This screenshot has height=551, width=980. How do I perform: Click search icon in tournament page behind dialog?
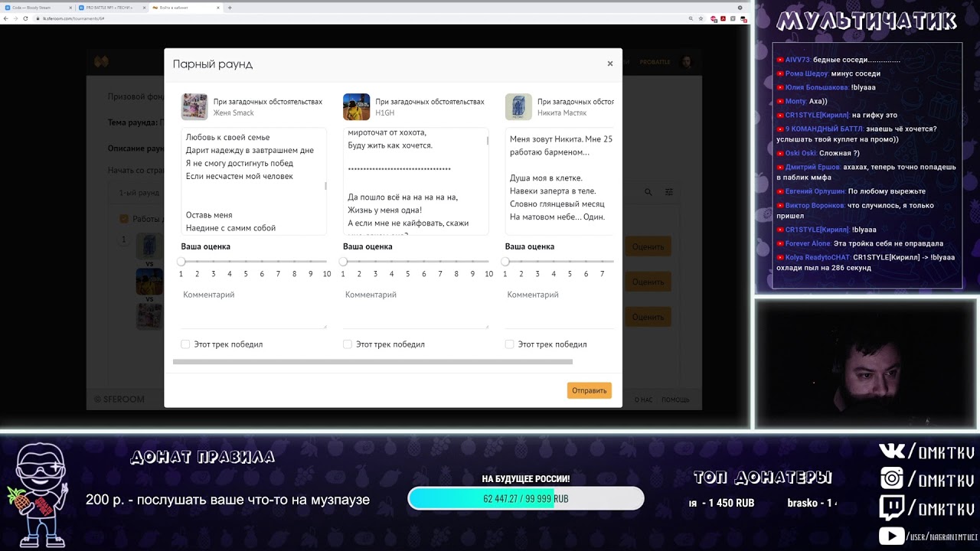tap(648, 192)
